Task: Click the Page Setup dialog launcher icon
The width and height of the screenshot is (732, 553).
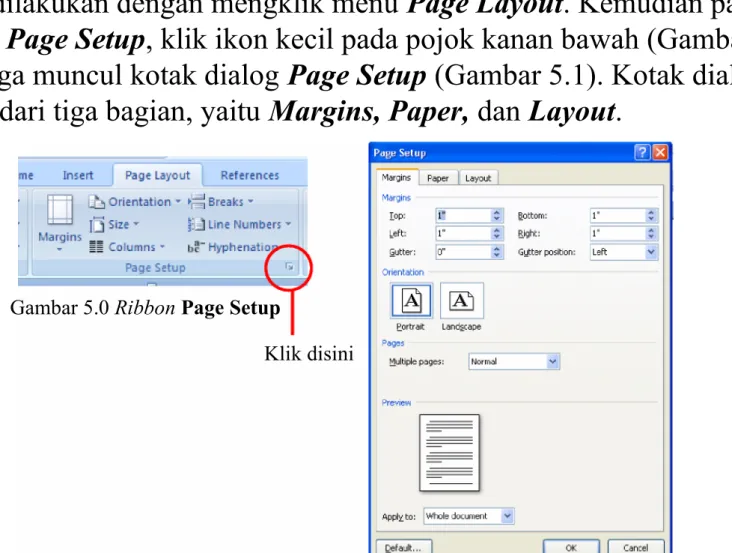Action: click(289, 267)
